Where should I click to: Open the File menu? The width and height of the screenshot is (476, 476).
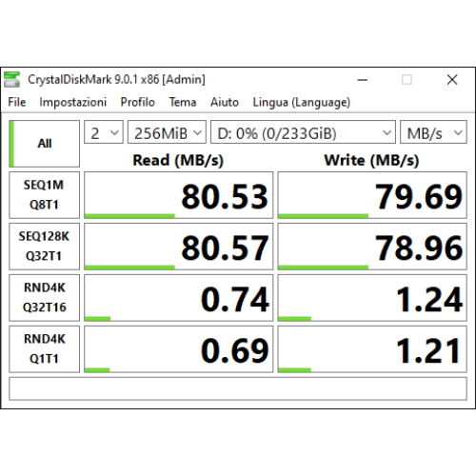click(17, 102)
